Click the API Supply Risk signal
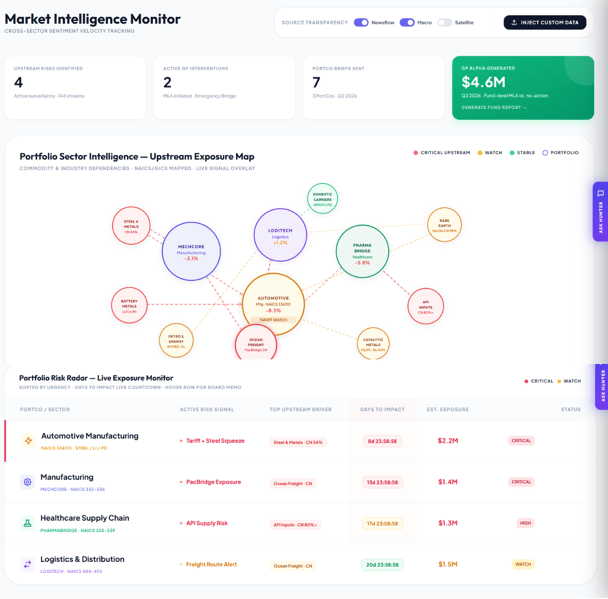Image resolution: width=608 pixels, height=599 pixels. pos(207,523)
